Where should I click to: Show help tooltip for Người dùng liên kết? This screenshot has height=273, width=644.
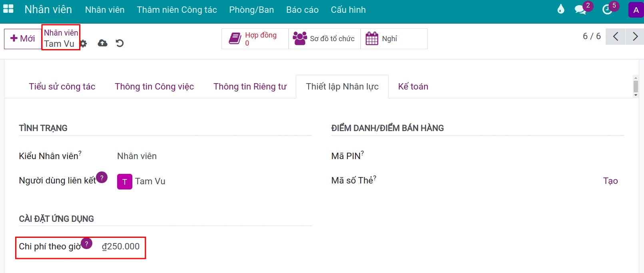[x=102, y=177]
